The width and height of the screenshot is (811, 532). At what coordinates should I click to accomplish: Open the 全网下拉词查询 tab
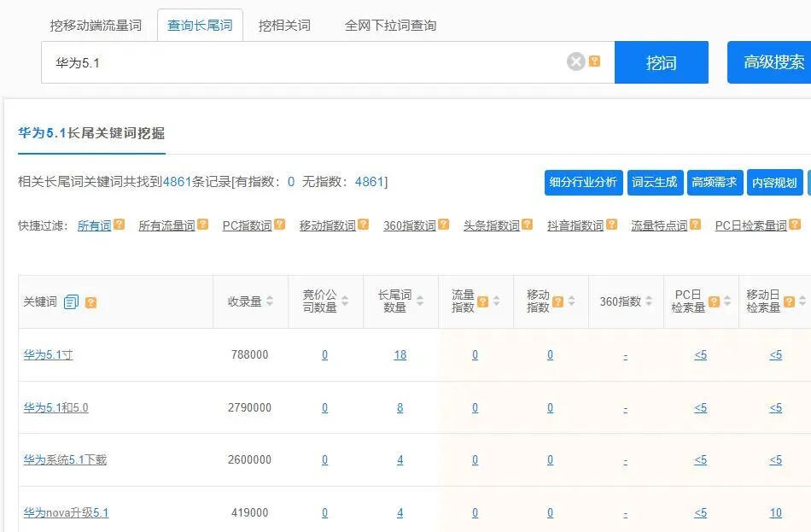pos(390,26)
